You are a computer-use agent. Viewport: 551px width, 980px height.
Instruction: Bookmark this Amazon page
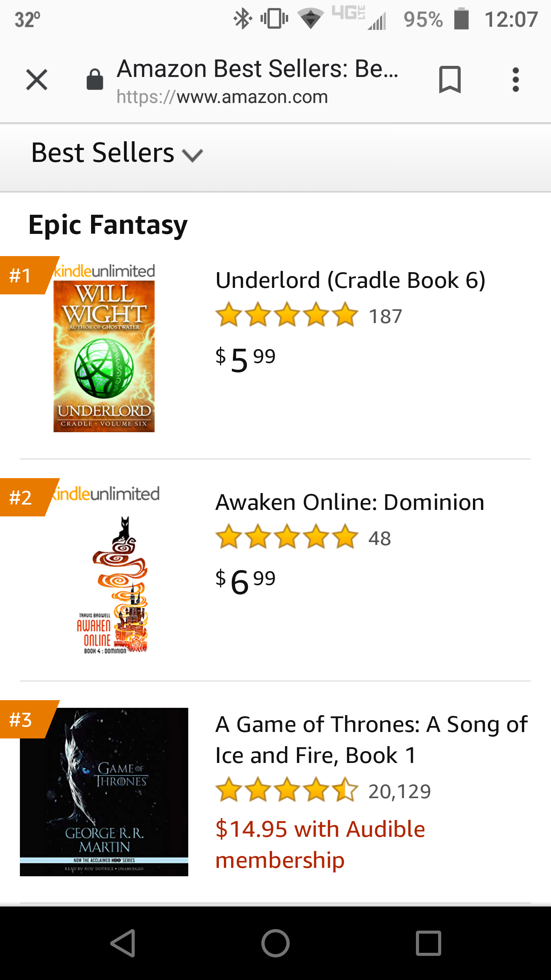point(450,80)
